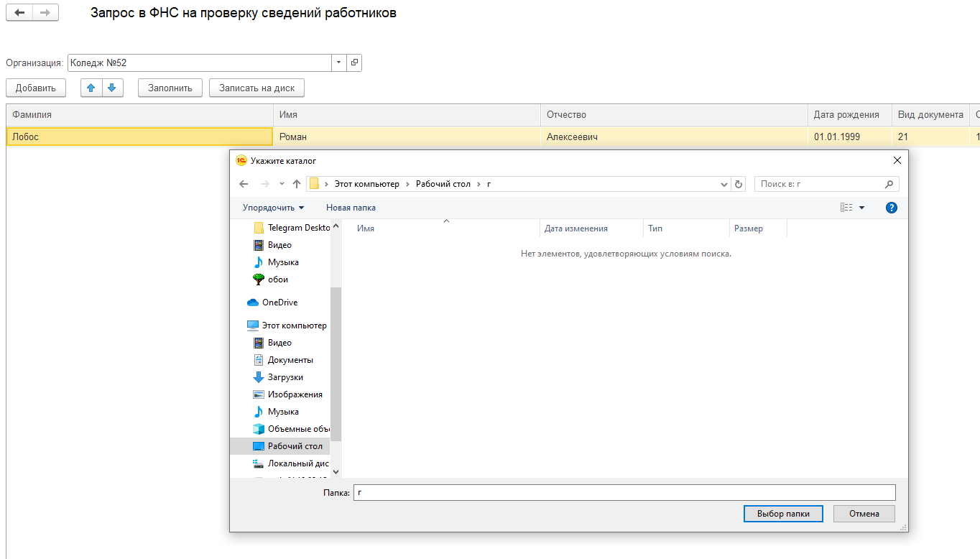Select Музыка under quick access

pos(277,262)
